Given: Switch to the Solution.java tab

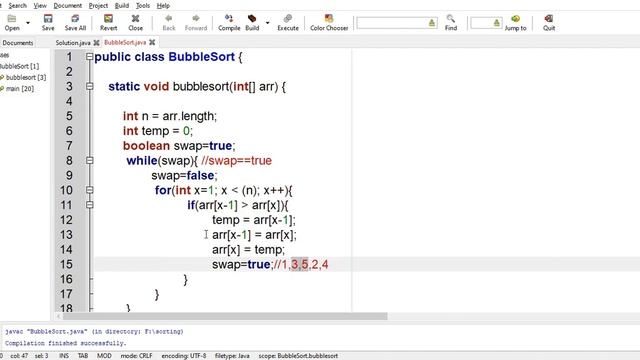Looking at the screenshot, I should [x=73, y=43].
